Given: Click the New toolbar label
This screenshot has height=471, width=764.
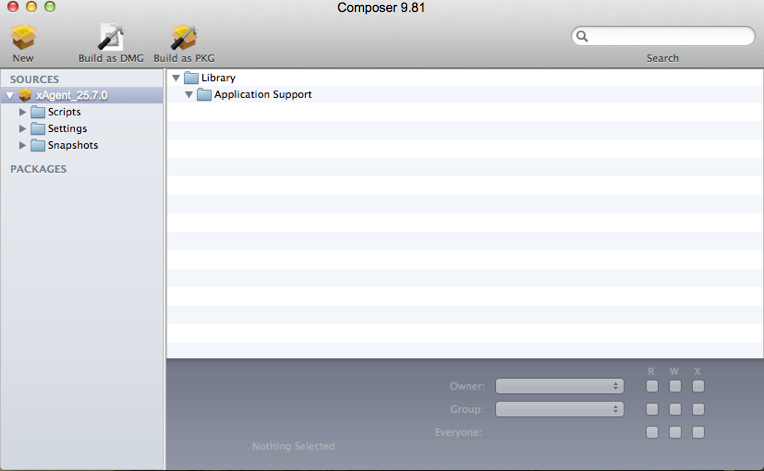Looking at the screenshot, I should tap(23, 58).
